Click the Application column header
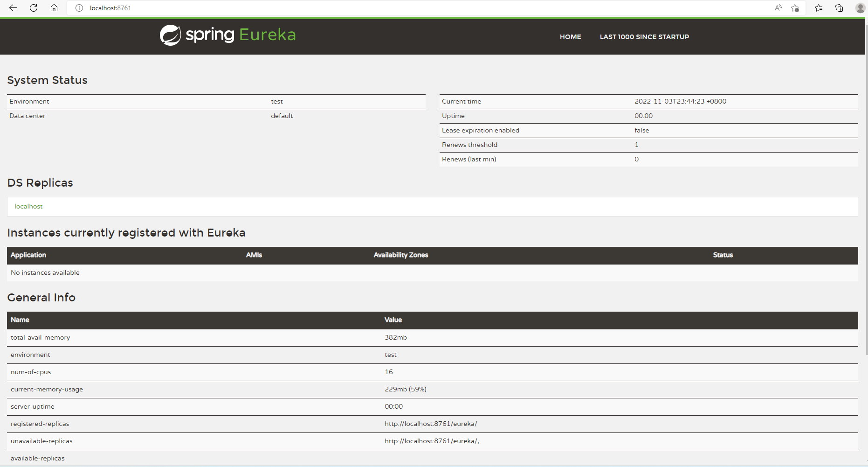868x467 pixels. 28,255
